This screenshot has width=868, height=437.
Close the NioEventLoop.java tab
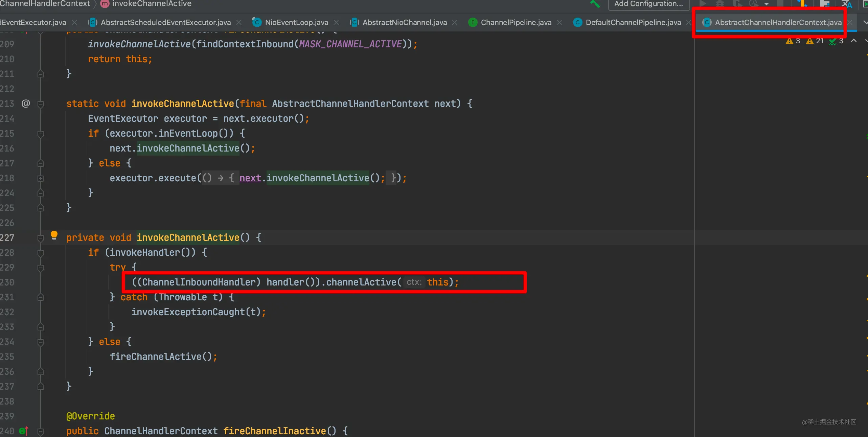pyautogui.click(x=336, y=22)
